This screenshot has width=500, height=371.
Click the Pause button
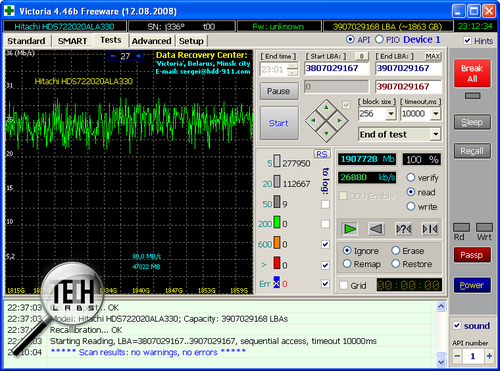279,91
